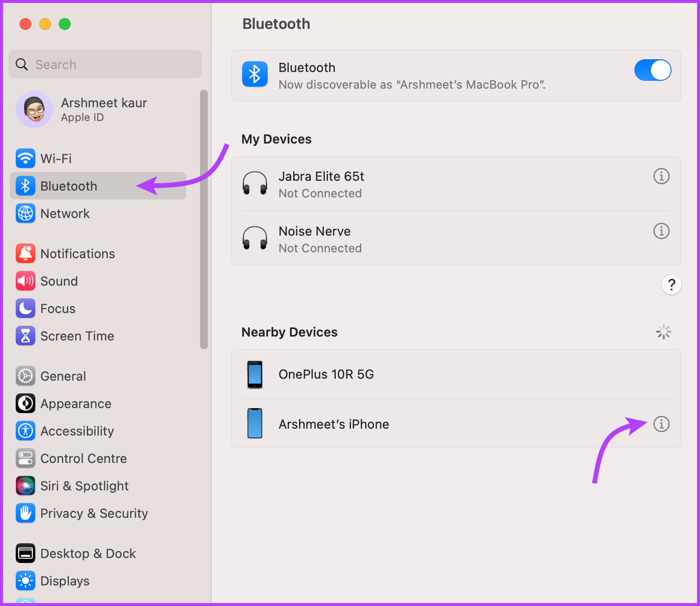This screenshot has width=700, height=606.
Task: Select Bluetooth in the sidebar
Action: [69, 186]
